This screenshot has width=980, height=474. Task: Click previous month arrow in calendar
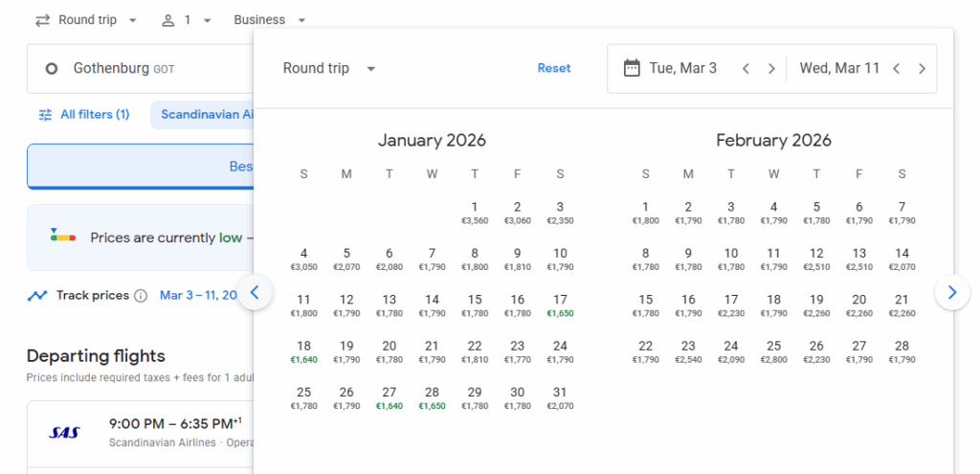pos(255,293)
